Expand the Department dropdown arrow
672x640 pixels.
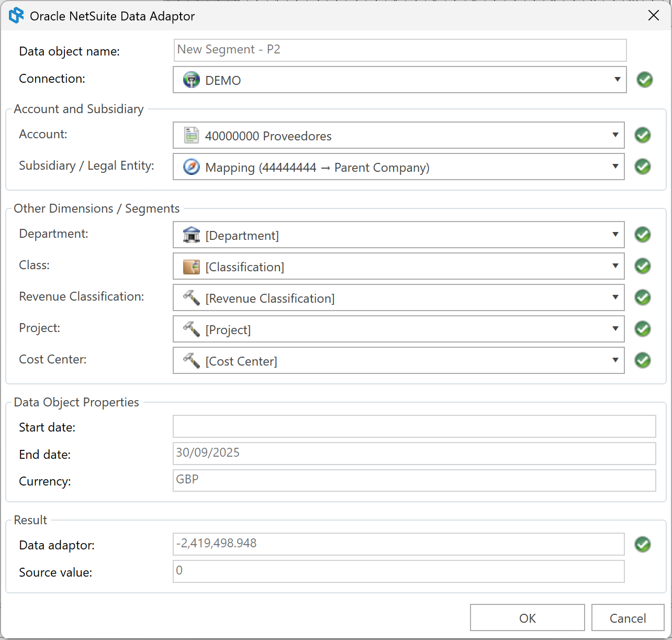[x=615, y=235]
